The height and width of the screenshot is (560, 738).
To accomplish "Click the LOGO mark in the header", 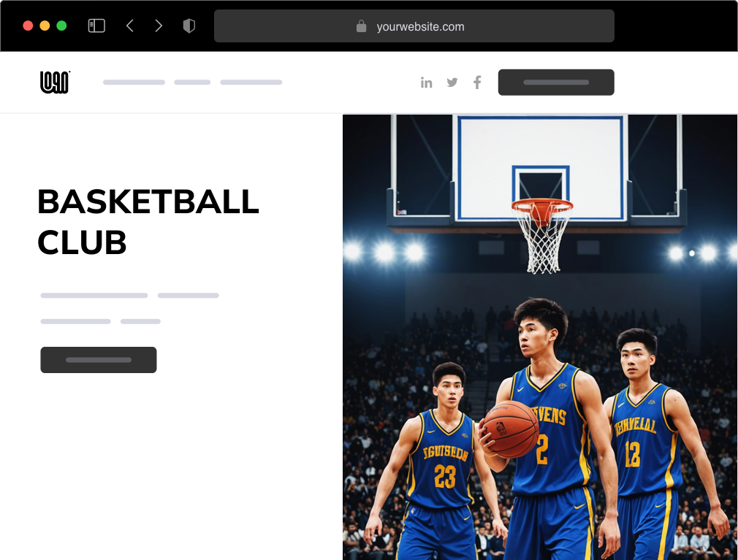I will coord(54,82).
